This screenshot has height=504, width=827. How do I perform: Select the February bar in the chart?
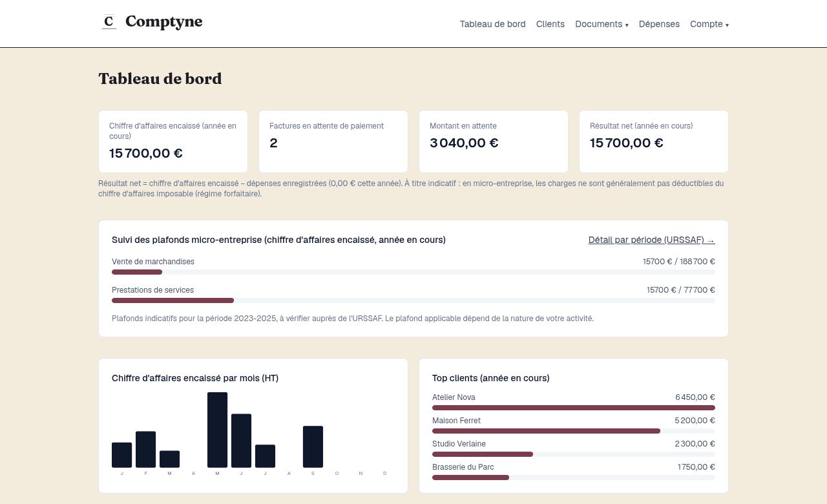[x=145, y=450]
